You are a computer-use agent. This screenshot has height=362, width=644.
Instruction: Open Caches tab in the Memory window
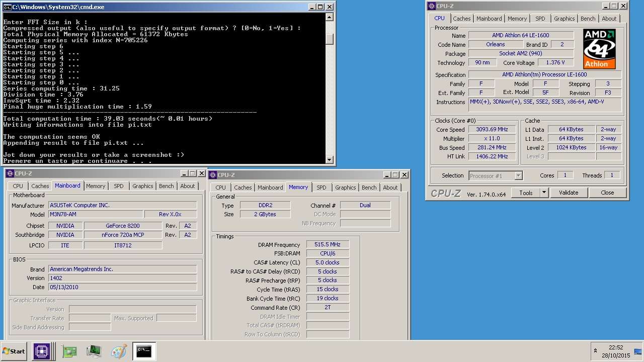[x=243, y=188]
